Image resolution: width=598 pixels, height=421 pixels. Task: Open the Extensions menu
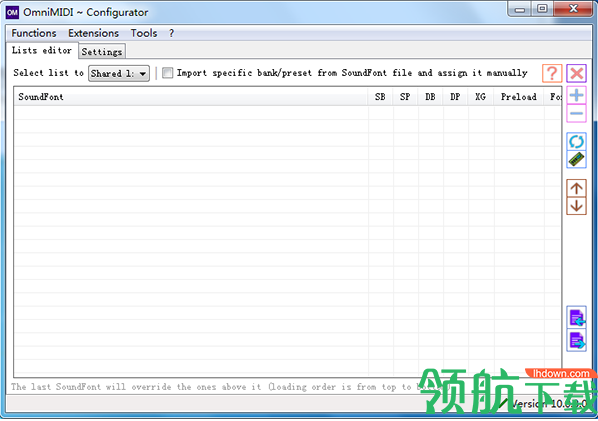[x=93, y=33]
